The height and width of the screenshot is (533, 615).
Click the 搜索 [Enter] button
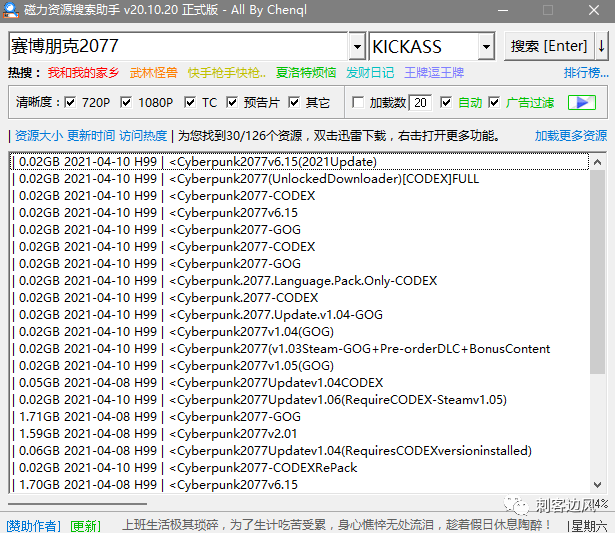click(549, 46)
